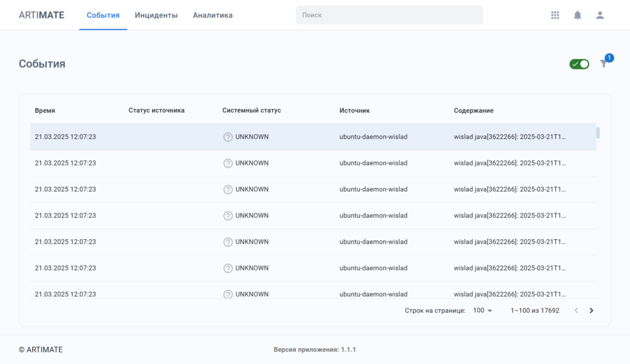Open the user profile icon

[x=600, y=15]
